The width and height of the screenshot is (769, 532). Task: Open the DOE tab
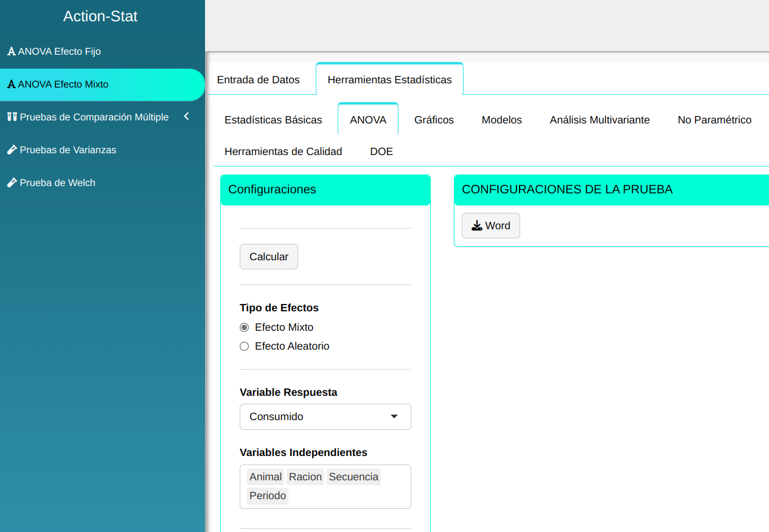381,151
